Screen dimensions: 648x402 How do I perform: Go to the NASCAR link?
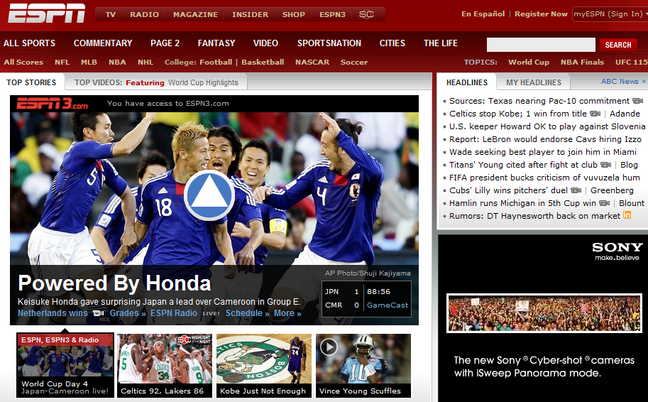point(312,62)
